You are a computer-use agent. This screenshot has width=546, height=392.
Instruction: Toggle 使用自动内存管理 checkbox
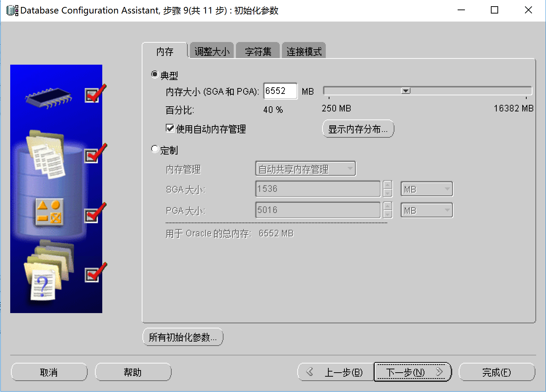170,128
